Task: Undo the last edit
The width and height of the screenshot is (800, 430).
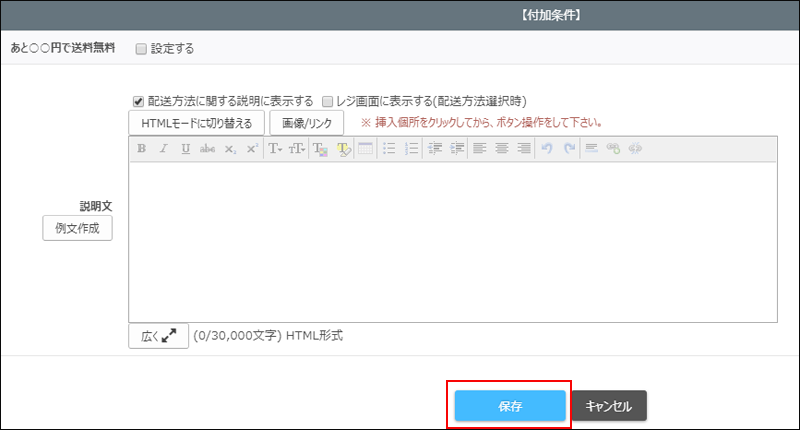Action: 547,148
